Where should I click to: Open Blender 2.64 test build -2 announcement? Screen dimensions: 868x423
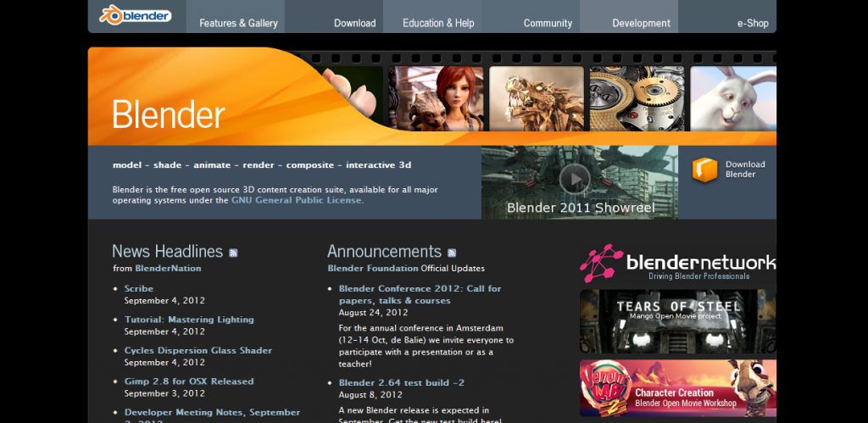pos(402,382)
